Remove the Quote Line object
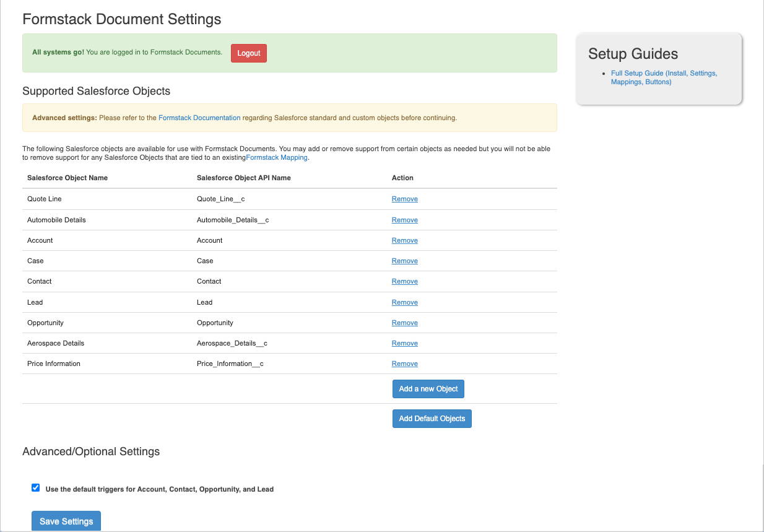This screenshot has height=532, width=764. pyautogui.click(x=404, y=199)
